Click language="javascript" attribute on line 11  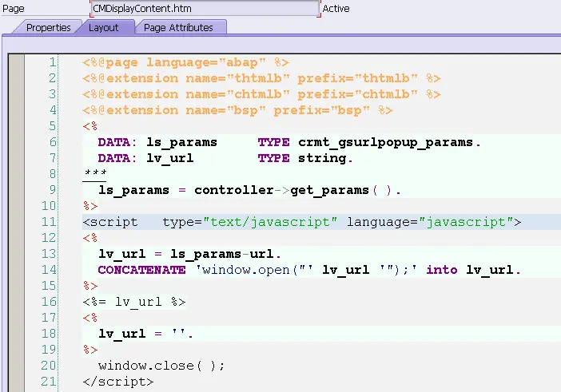point(430,222)
